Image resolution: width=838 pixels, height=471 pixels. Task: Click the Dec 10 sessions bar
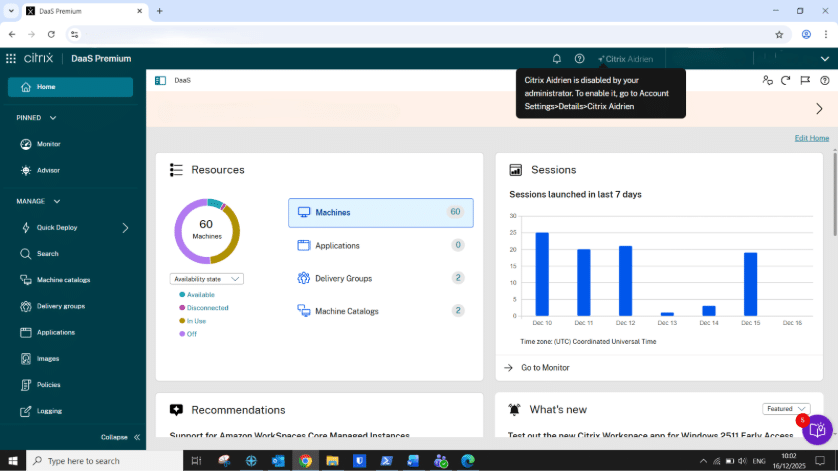[x=542, y=274]
